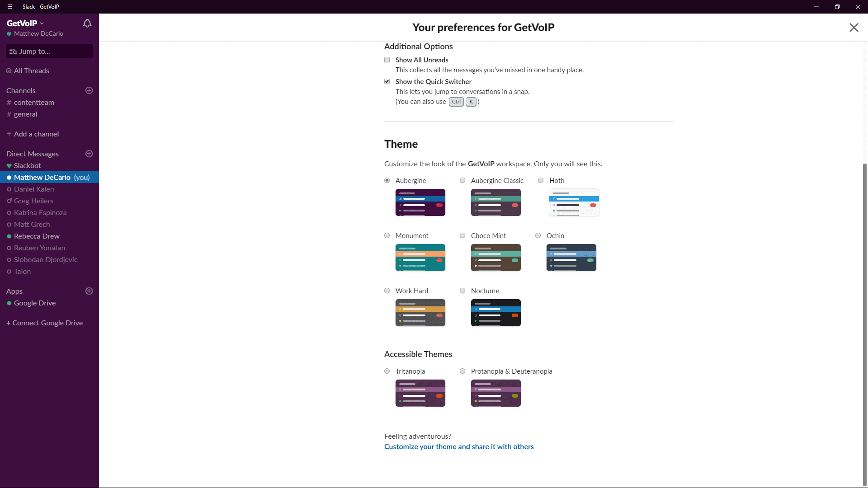This screenshot has height=488, width=868.
Task: Browse apps using the Apps plus icon
Action: 89,291
